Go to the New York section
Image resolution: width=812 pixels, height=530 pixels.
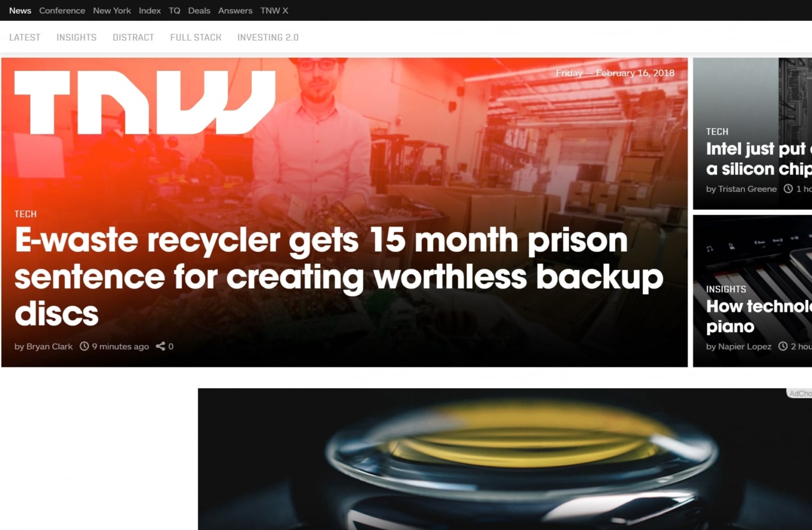(112, 11)
